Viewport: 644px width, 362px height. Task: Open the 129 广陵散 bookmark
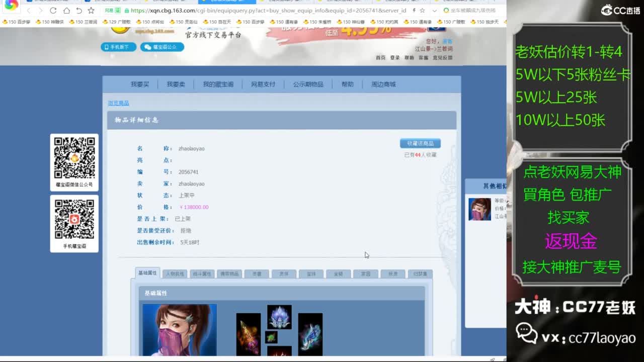pyautogui.click(x=116, y=22)
